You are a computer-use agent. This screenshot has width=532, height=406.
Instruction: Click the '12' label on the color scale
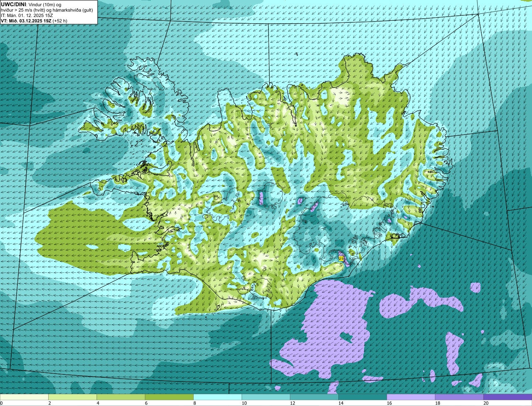[292, 403]
